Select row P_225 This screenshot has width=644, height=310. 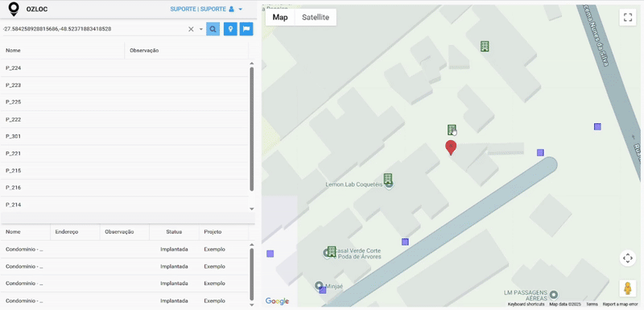(x=125, y=102)
